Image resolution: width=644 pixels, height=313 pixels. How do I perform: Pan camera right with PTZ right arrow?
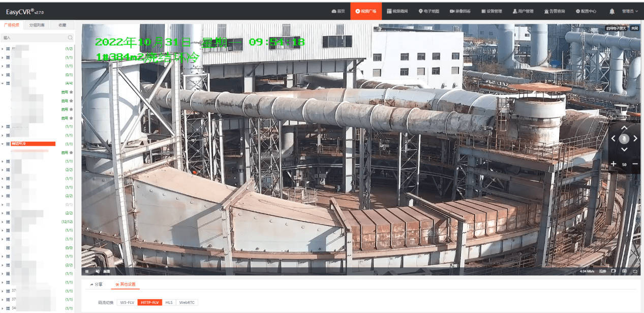(635, 138)
